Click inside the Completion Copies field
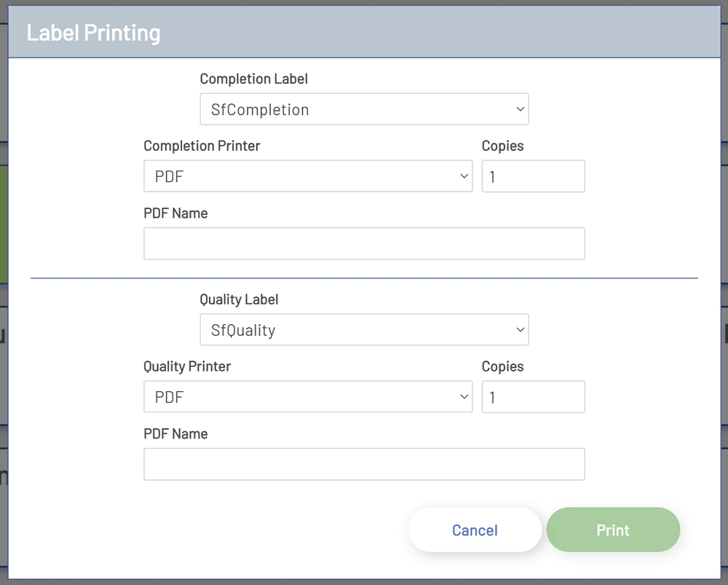This screenshot has width=728, height=585. point(533,176)
